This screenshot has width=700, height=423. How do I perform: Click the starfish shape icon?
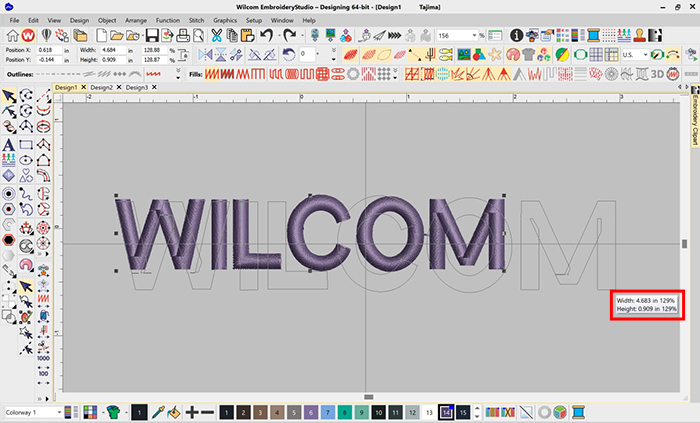(495, 55)
